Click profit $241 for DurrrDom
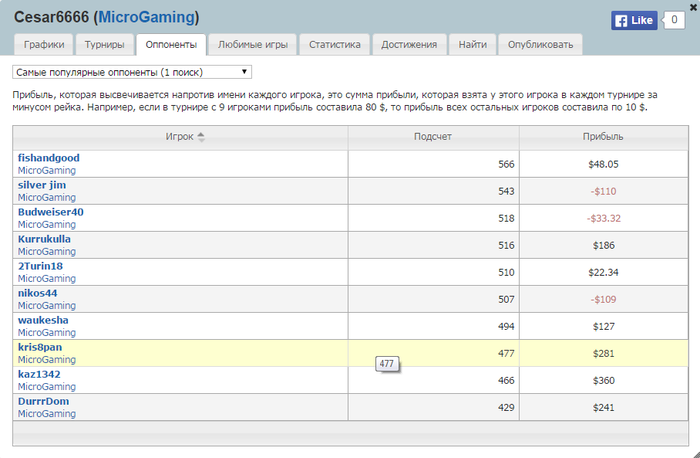Image resolution: width=700 pixels, height=458 pixels. tap(604, 408)
